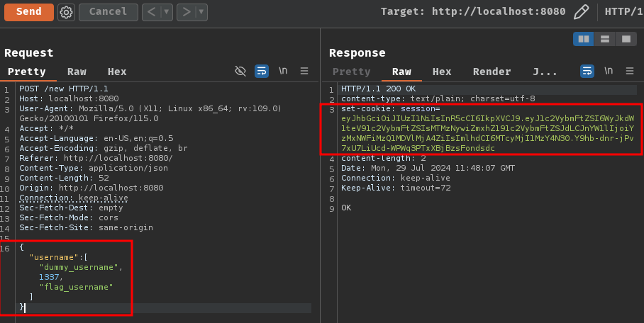
Task: Open Request pane hamburger menu
Action: [304, 71]
